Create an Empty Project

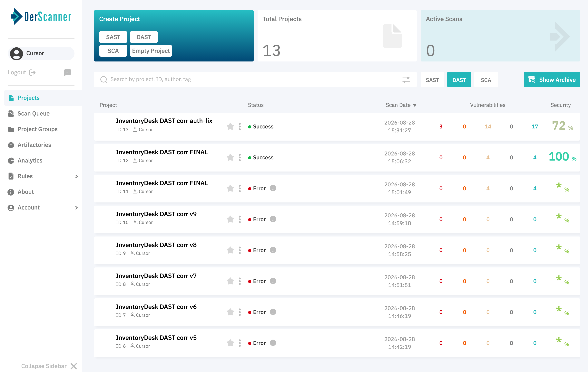tap(151, 51)
